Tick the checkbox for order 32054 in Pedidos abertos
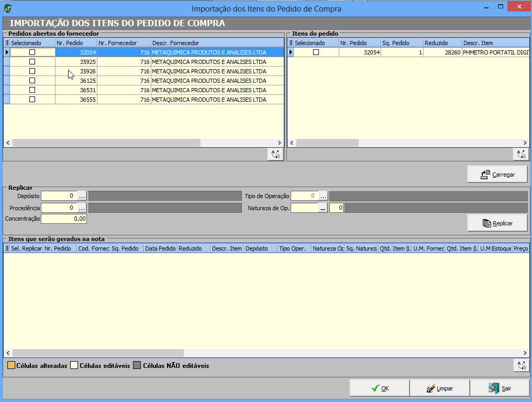The image size is (532, 402). pyautogui.click(x=32, y=52)
